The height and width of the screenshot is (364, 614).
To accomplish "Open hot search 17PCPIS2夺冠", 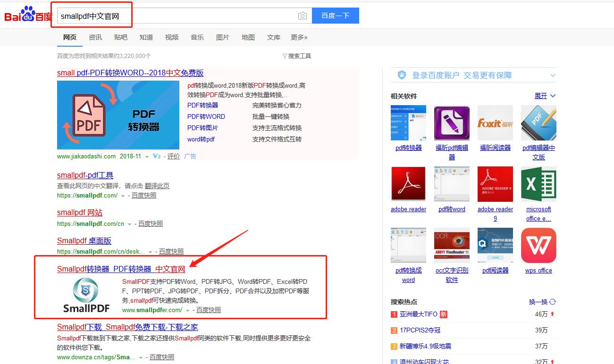I will (420, 330).
